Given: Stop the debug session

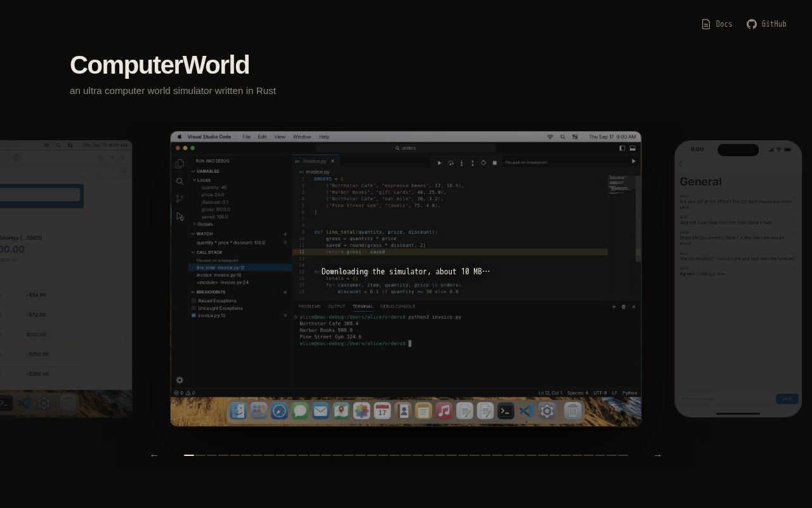Looking at the screenshot, I should 495,163.
